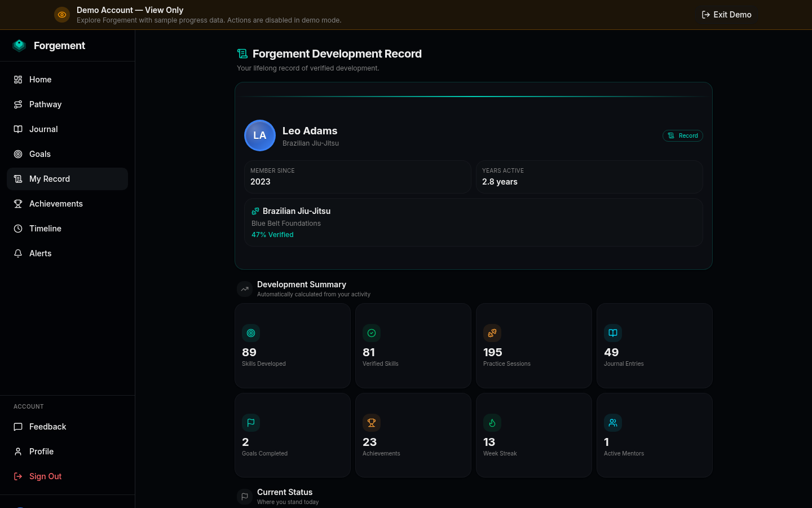Click the My Record scroll icon

click(18, 179)
